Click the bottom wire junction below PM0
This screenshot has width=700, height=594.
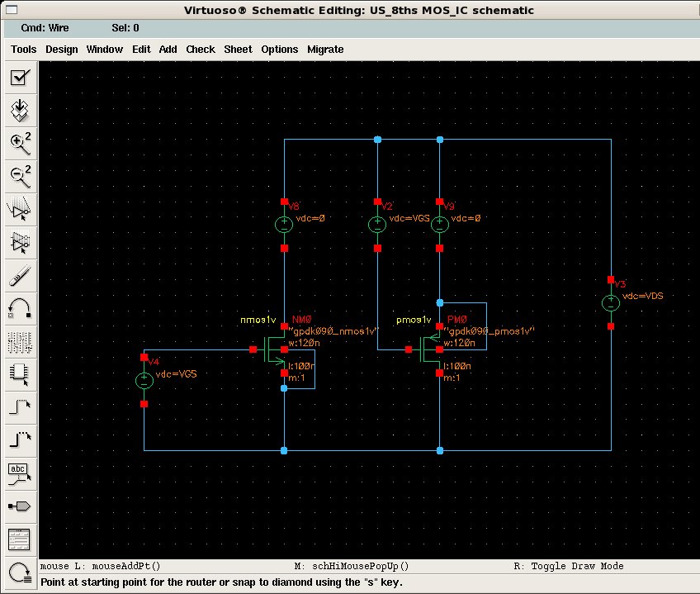pos(440,450)
